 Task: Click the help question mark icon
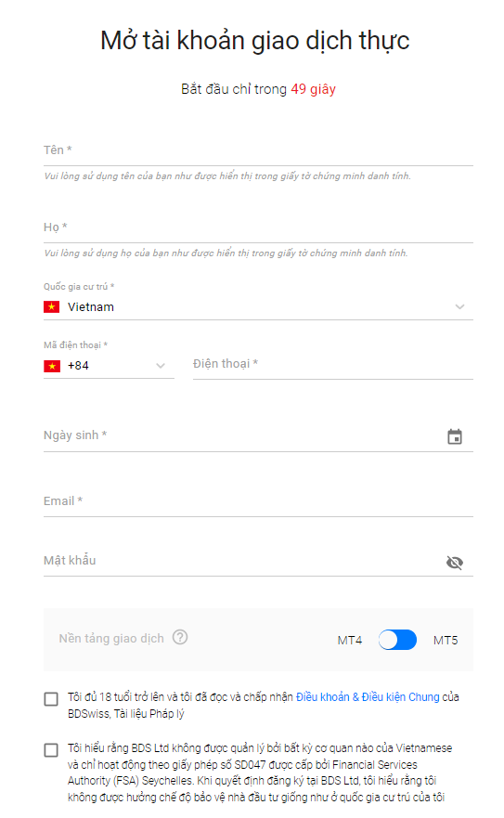tap(180, 637)
